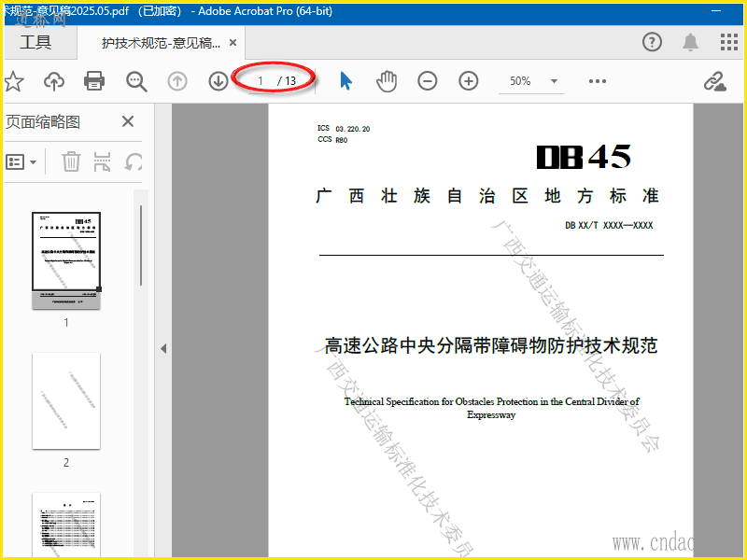The image size is (747, 560).
Task: Open the help question mark
Action: tap(652, 42)
